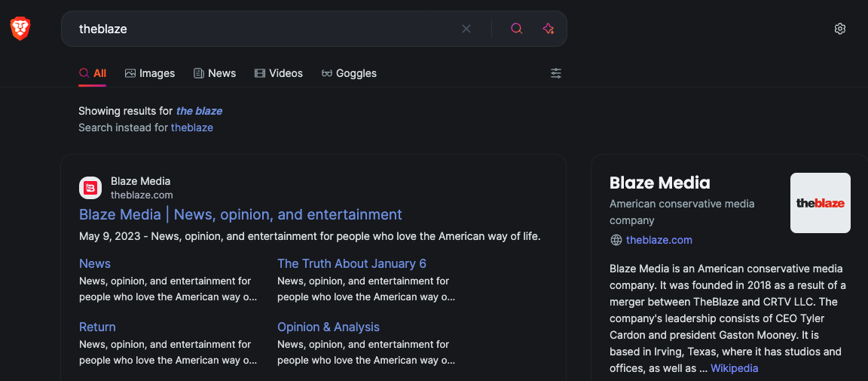Viewport: 868px width, 381px height.
Task: Open Blaze Media News, opinion result title
Action: (x=240, y=214)
